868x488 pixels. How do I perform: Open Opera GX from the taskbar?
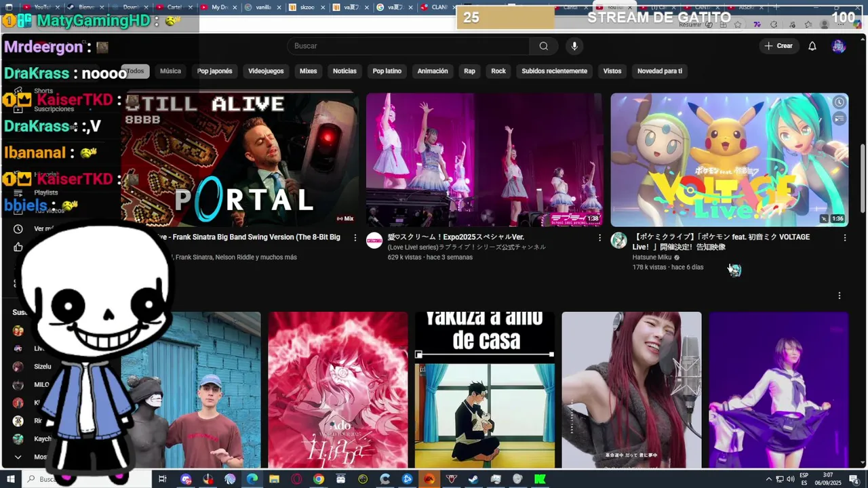pos(296,479)
